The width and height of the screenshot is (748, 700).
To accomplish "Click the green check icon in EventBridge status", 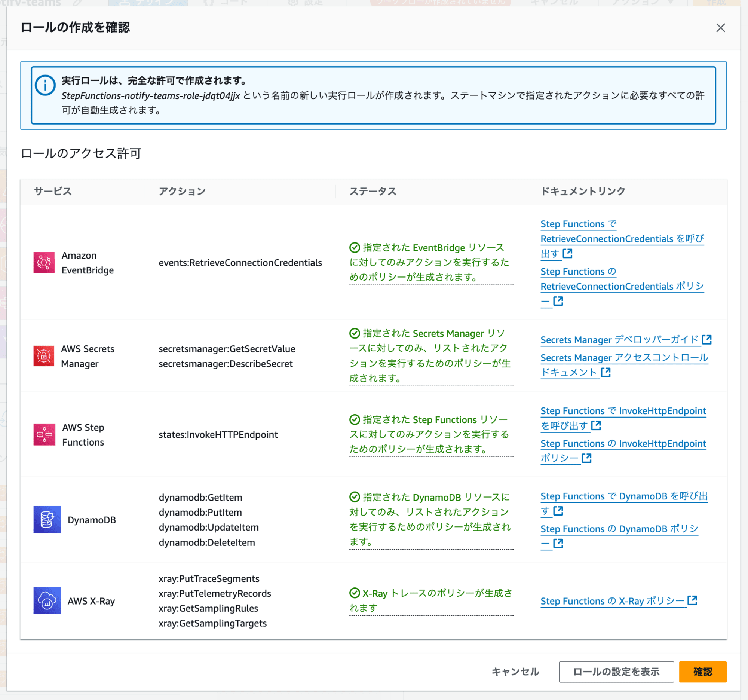I will point(355,247).
